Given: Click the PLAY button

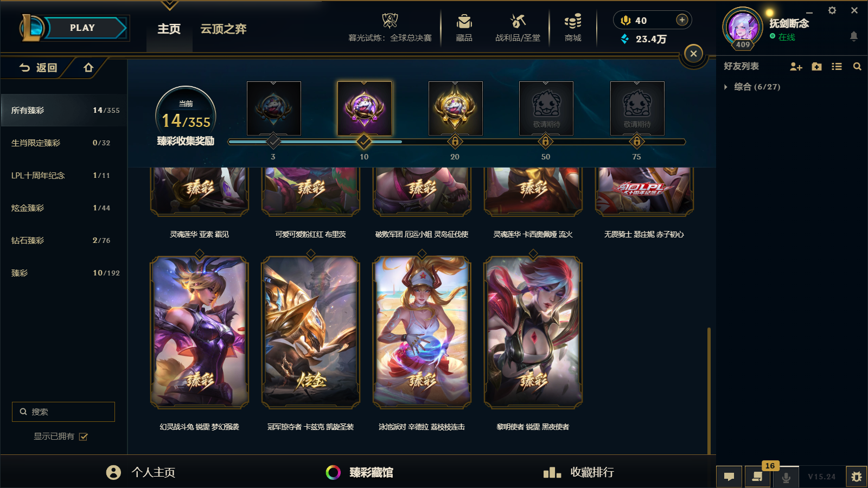Looking at the screenshot, I should [x=82, y=28].
